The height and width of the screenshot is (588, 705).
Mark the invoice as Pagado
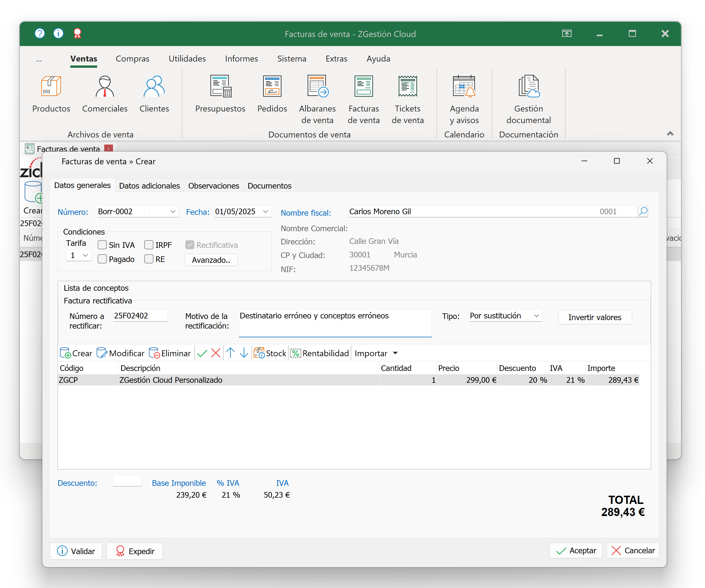pos(102,259)
